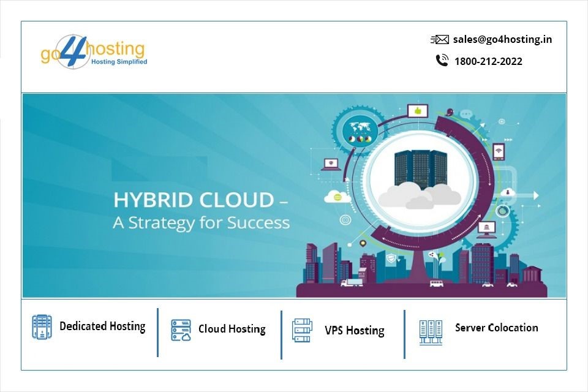Click the bird icon atop the globe
Image resolution: width=588 pixels, height=392 pixels.
click(x=449, y=112)
